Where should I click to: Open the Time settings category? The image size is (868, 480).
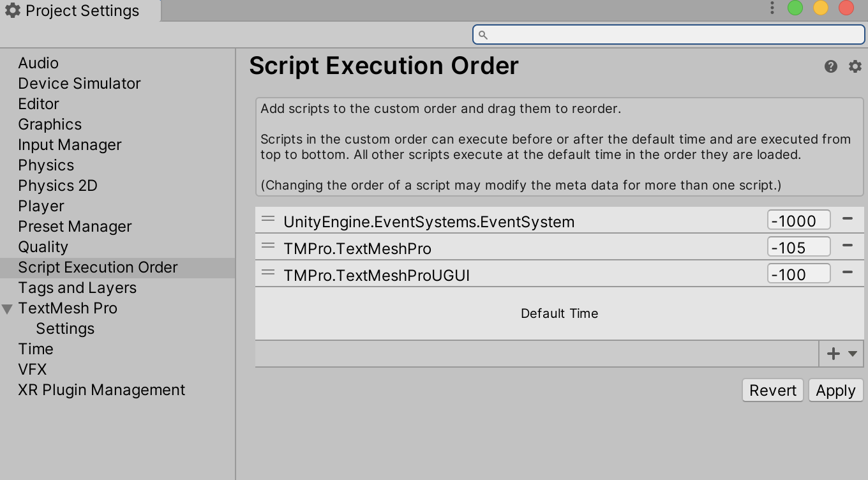pyautogui.click(x=36, y=349)
